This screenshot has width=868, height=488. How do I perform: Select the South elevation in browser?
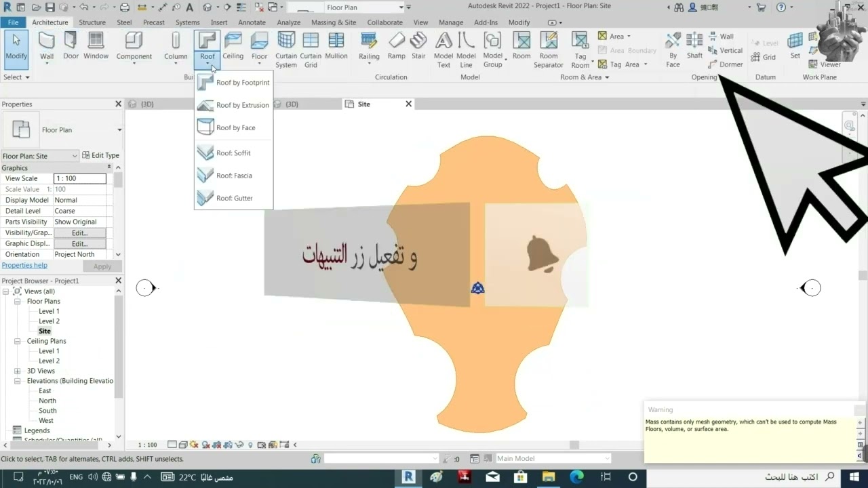[x=47, y=411]
